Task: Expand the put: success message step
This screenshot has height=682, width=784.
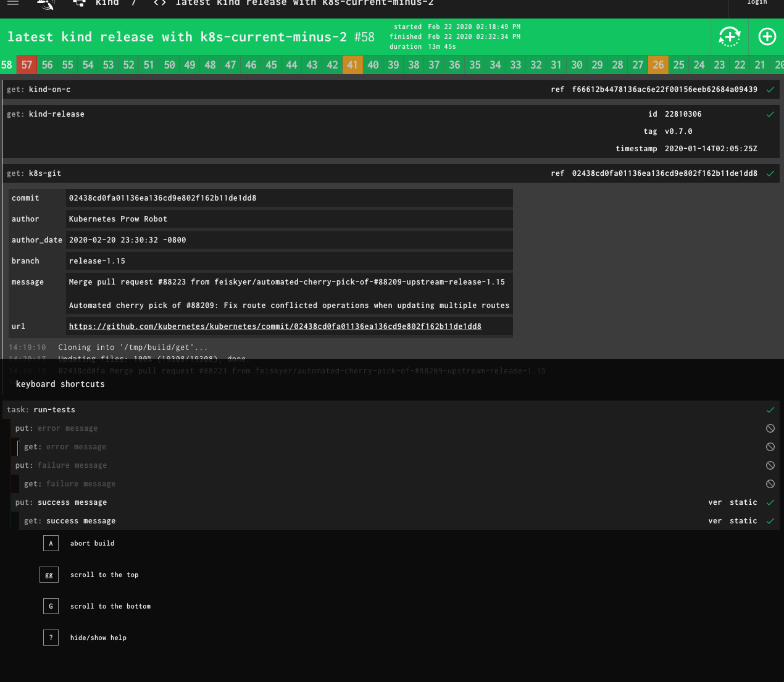Action: pos(395,502)
